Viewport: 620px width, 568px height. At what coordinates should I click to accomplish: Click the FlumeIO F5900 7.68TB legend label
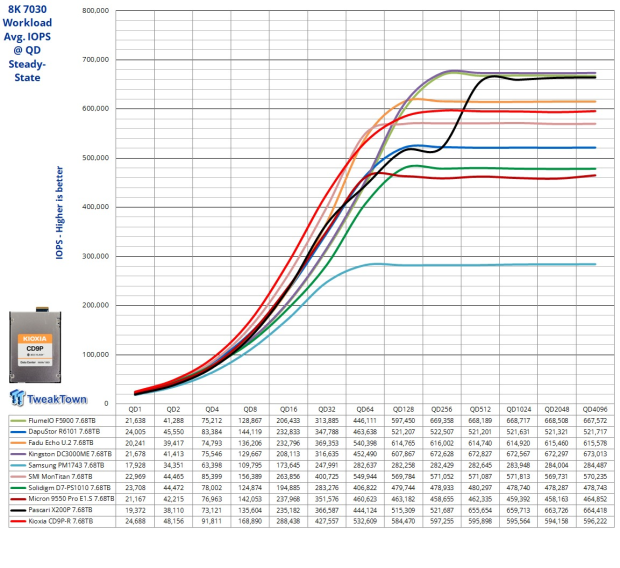pos(62,421)
